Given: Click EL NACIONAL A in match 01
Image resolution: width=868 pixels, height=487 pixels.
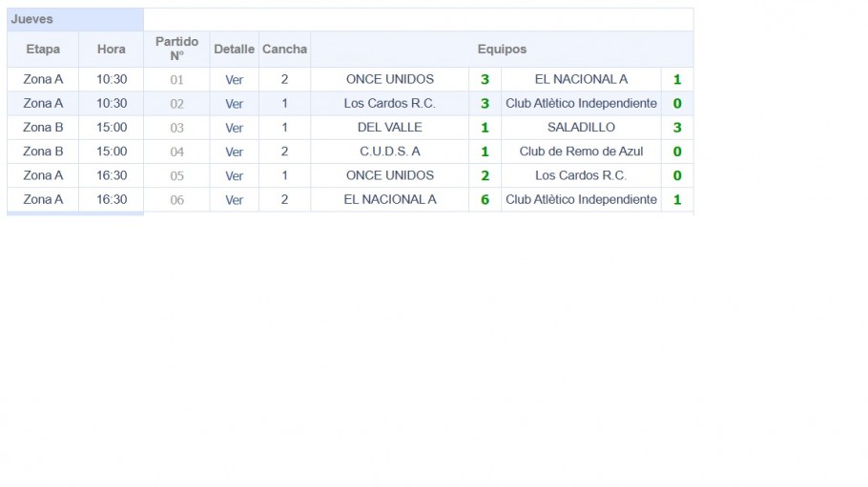Looking at the screenshot, I should pos(581,79).
